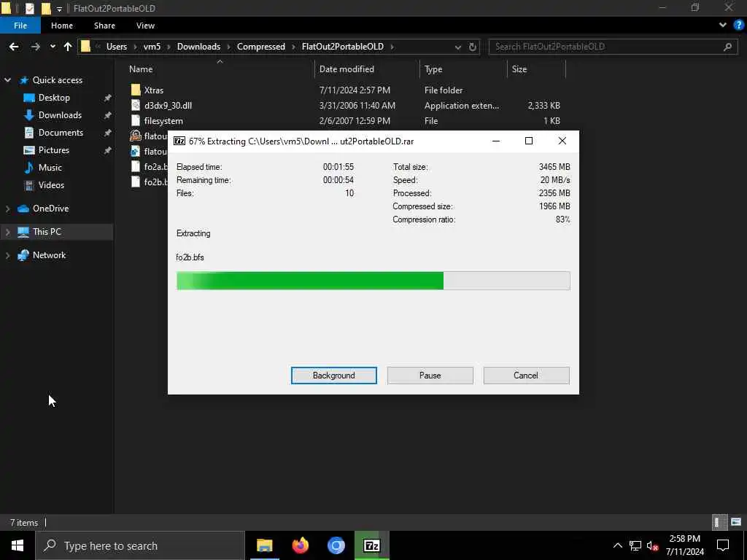The width and height of the screenshot is (747, 560).
Task: Click the taskbar search box
Action: [140, 545]
